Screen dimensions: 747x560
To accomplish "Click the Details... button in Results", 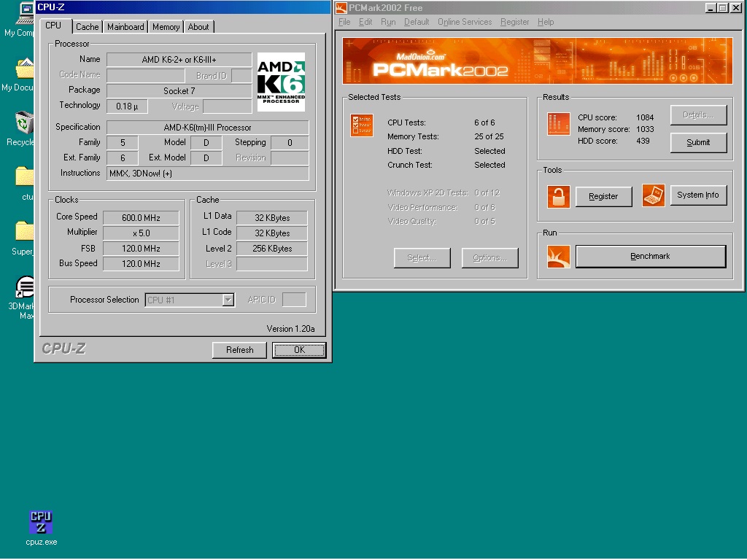I will 698,114.
